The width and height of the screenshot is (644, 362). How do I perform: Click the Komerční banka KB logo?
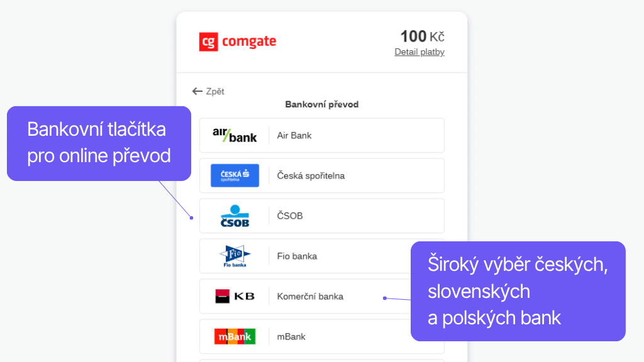coord(235,296)
